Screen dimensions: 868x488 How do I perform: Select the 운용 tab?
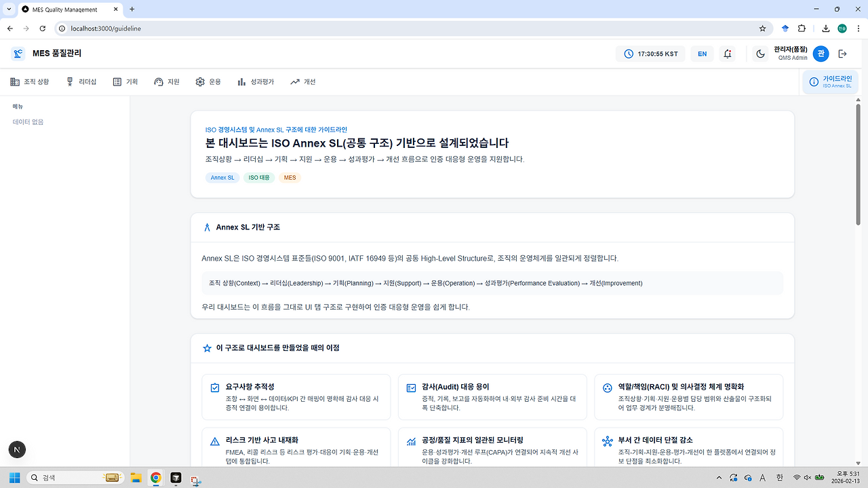point(208,81)
